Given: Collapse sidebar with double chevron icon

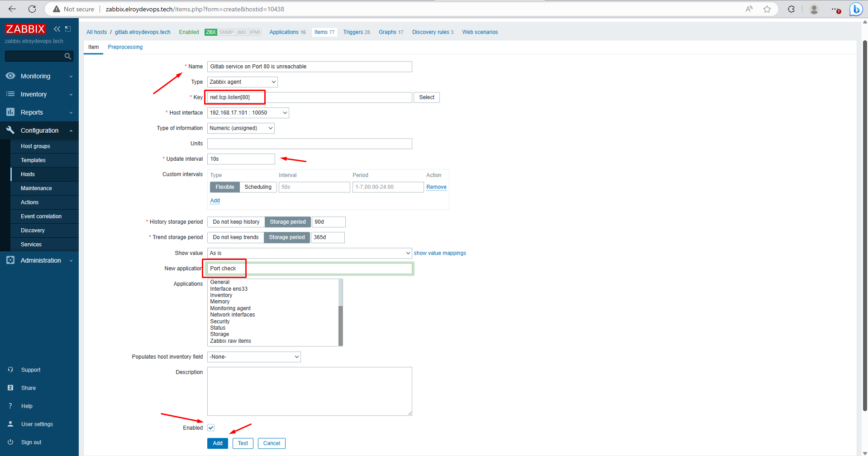Looking at the screenshot, I should 57,29.
